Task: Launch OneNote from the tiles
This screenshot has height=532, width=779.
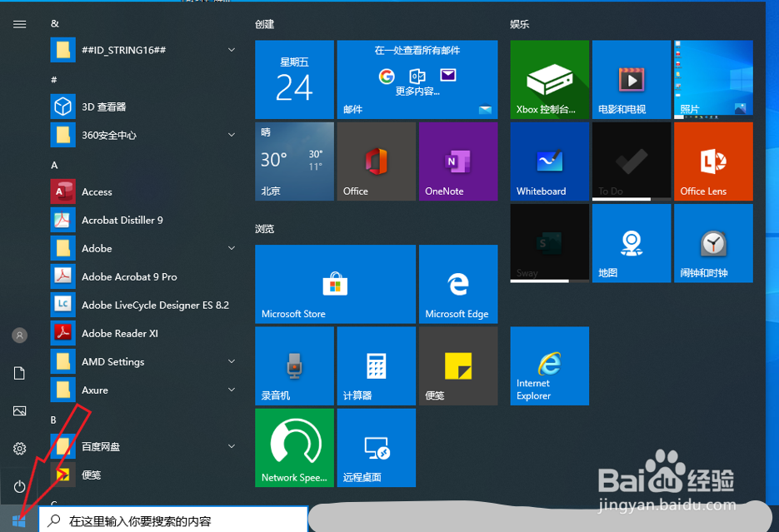Action: (x=457, y=162)
